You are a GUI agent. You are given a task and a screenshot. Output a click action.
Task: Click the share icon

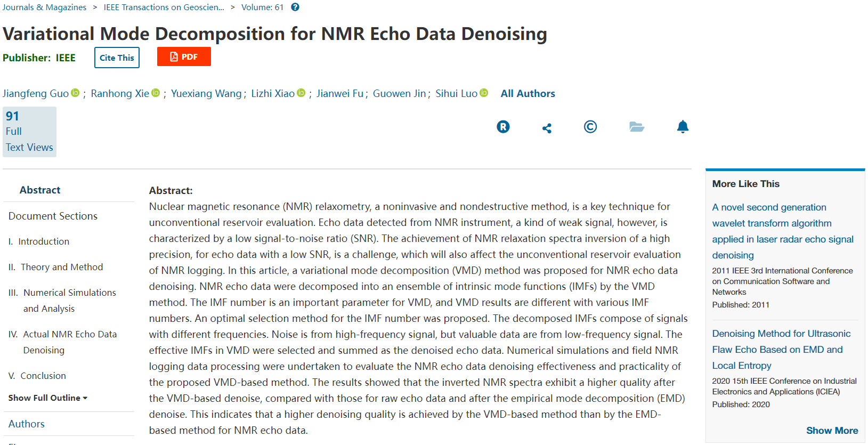pyautogui.click(x=547, y=128)
